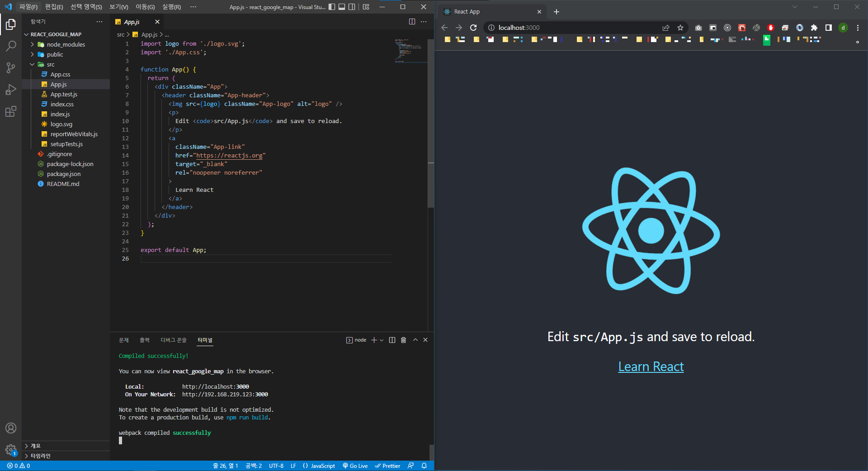Split the editor right
This screenshot has height=471, width=868.
click(x=412, y=22)
